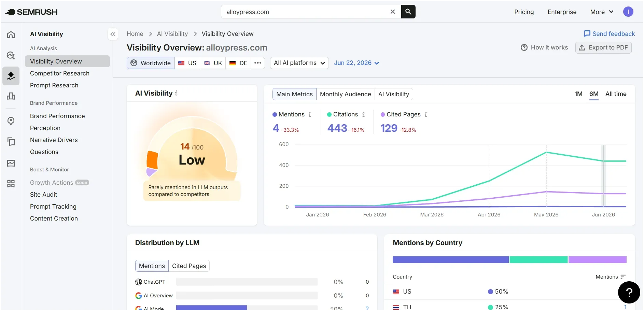The image size is (644, 311).
Task: Sort by Mentions column in country table
Action: tap(611, 277)
